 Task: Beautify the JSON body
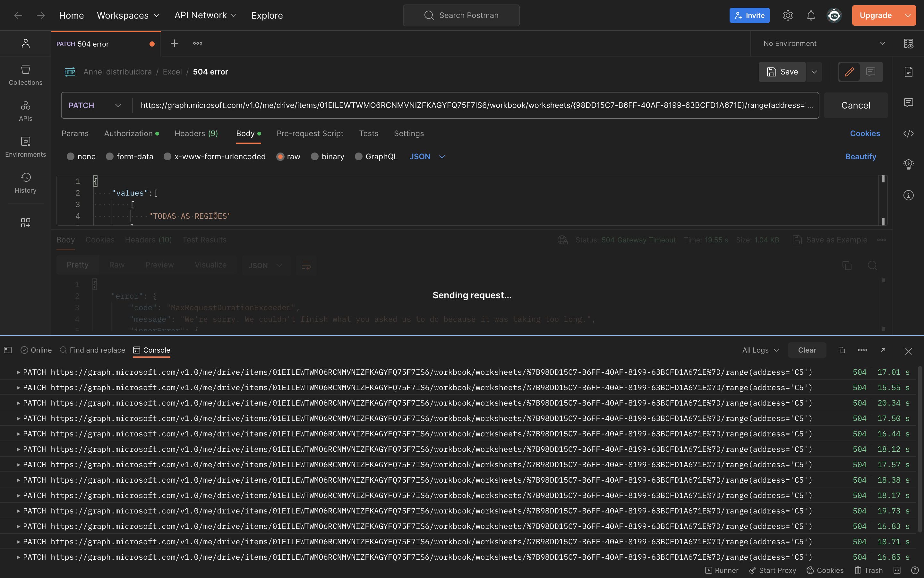pos(860,157)
